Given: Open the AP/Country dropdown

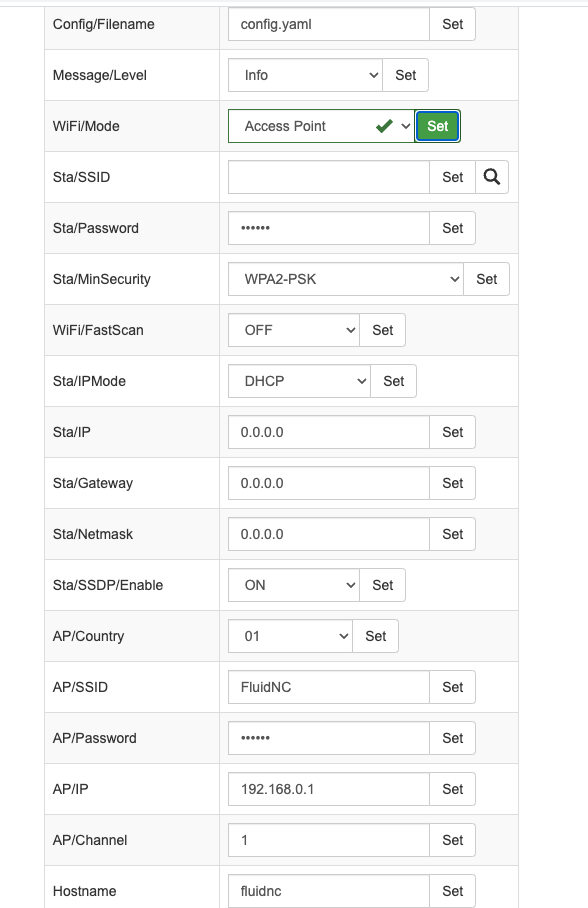Looking at the screenshot, I should coord(290,636).
